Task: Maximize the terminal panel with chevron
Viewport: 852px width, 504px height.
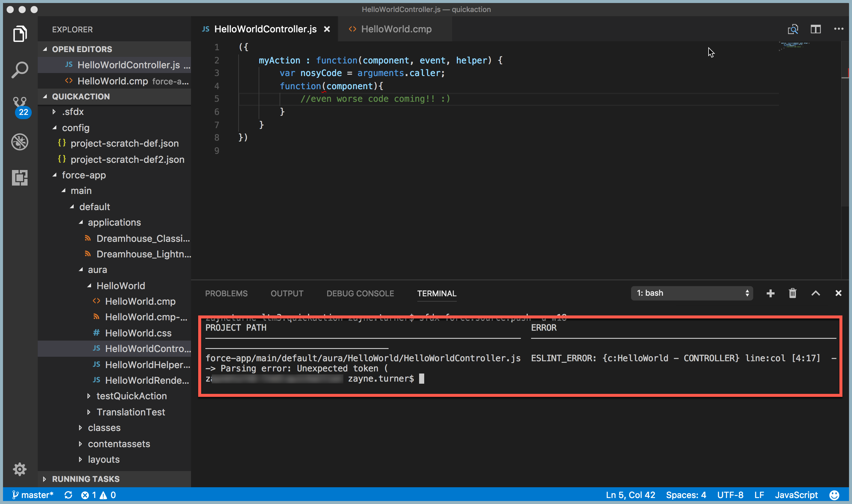Action: coord(815,293)
